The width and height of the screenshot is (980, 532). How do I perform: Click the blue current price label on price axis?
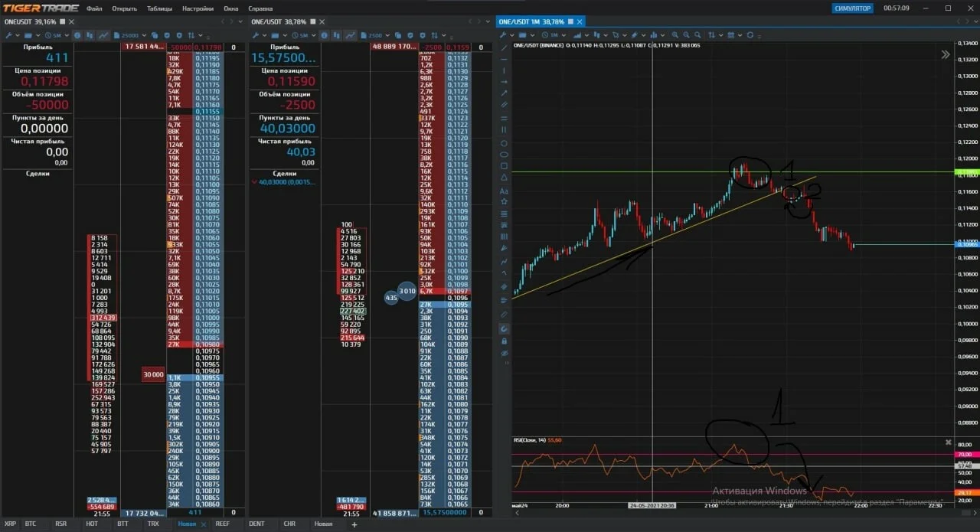tap(968, 244)
